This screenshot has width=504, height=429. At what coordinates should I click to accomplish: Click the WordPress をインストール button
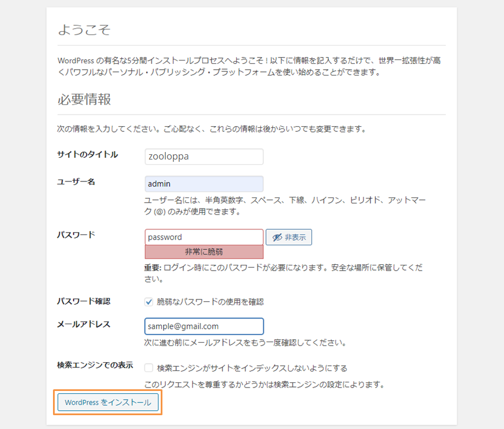(108, 403)
